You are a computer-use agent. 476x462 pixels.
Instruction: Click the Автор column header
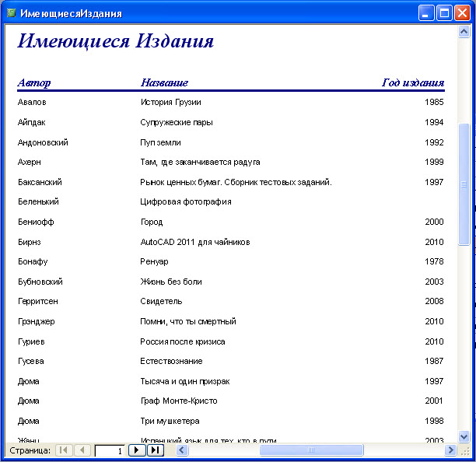(34, 82)
